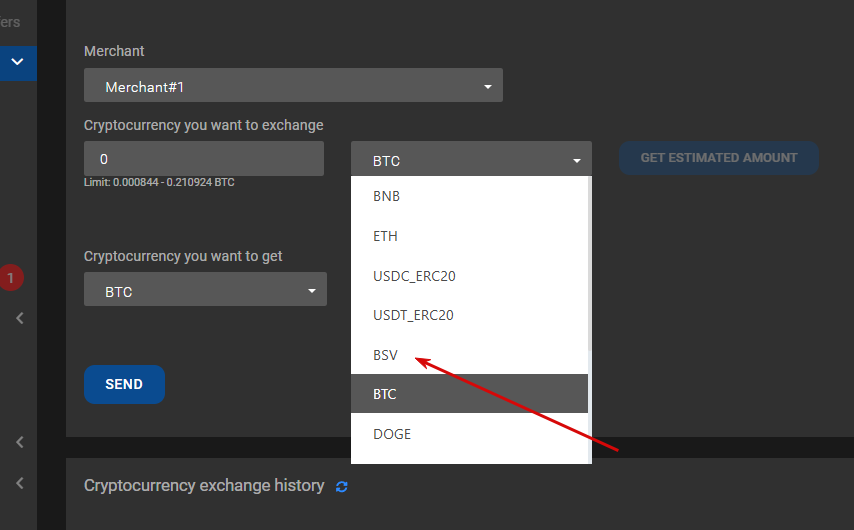Refresh the cryptocurrency exchange history

tap(341, 486)
